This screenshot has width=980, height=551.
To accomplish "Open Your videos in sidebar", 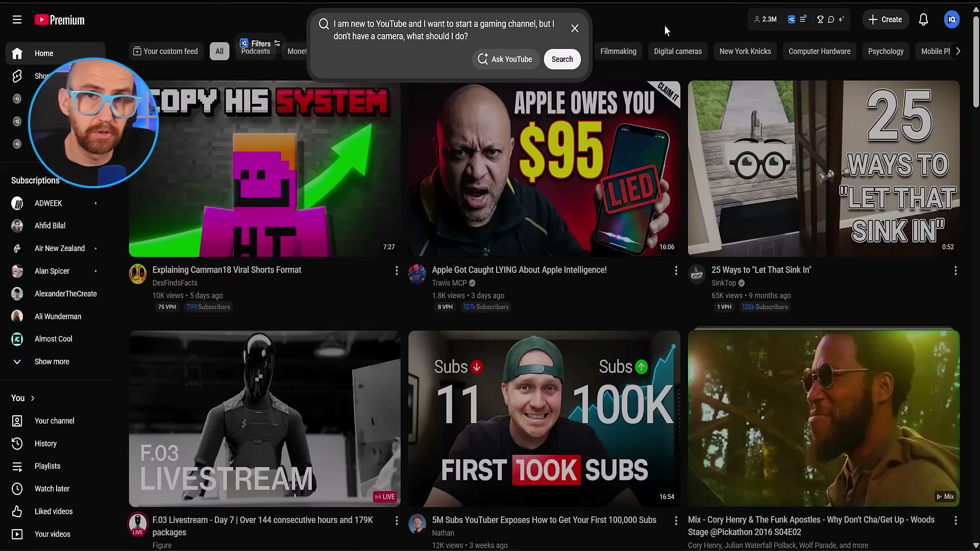I will [x=56, y=534].
